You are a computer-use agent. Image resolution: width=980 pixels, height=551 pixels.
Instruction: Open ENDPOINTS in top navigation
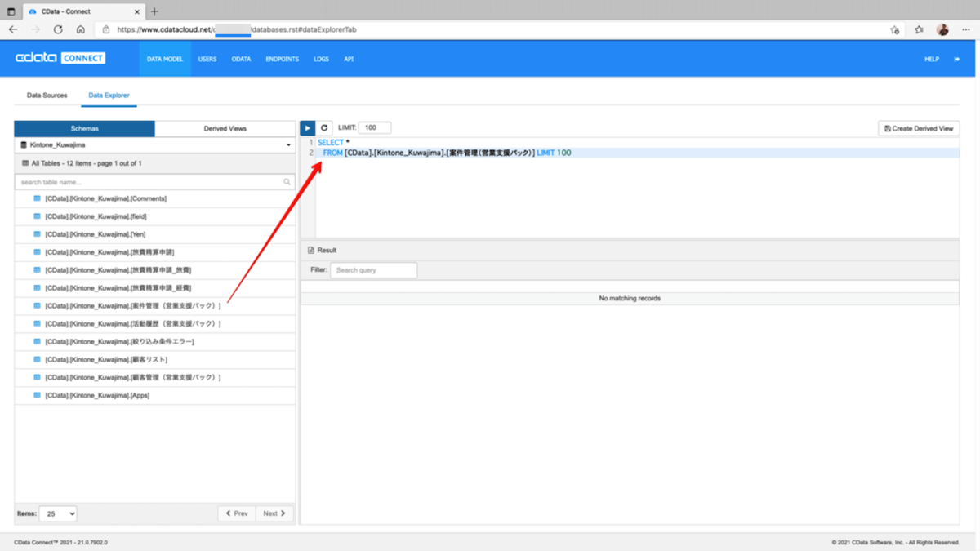282,59
